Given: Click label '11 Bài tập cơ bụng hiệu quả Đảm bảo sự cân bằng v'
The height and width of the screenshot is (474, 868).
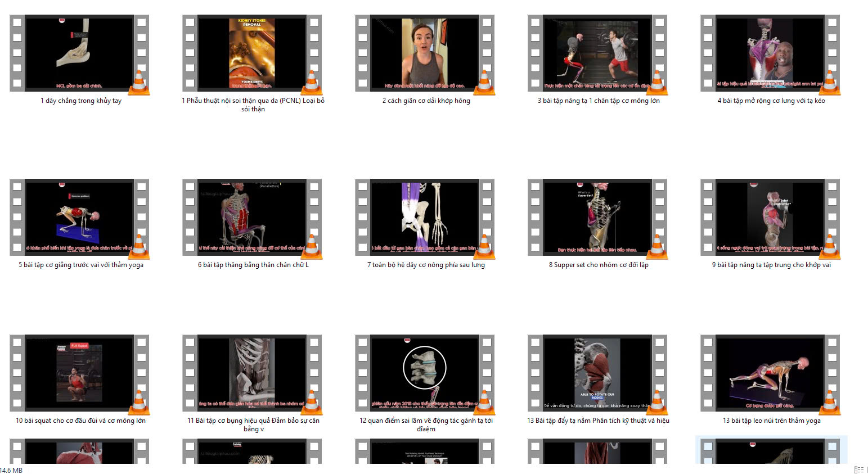Looking at the screenshot, I should coord(253,425).
